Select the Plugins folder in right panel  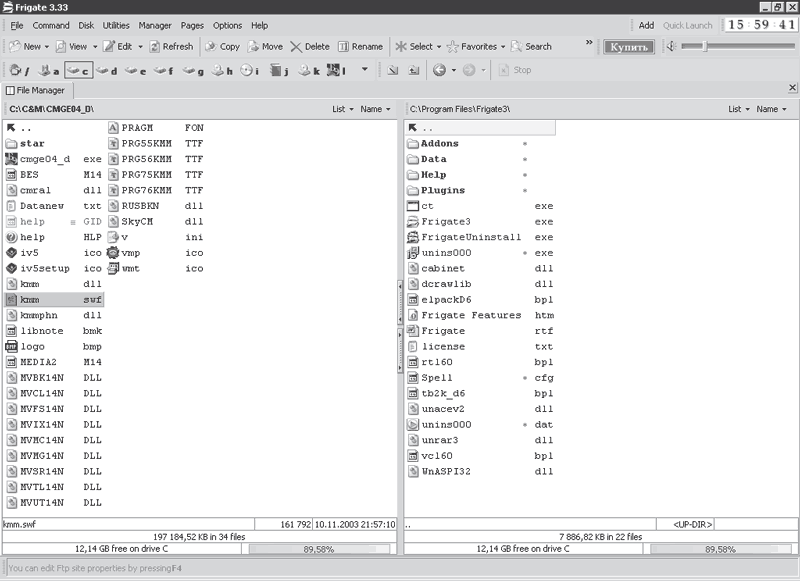click(x=442, y=190)
